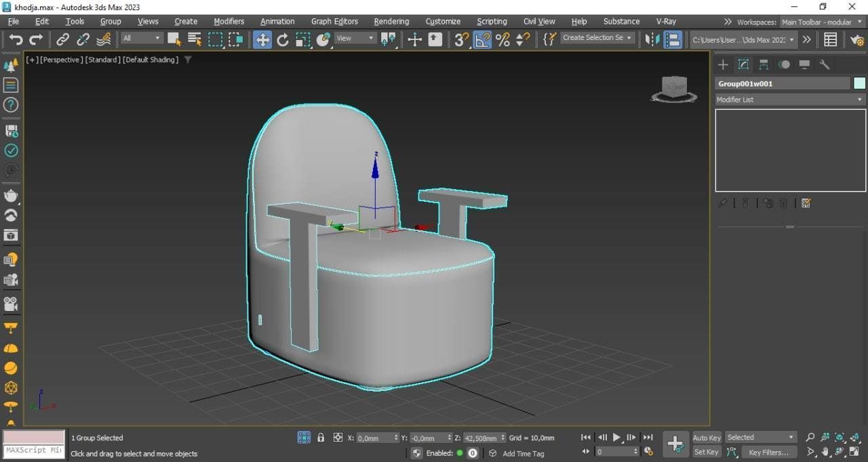Click the Undo arrow in the main toolbar

(16, 39)
